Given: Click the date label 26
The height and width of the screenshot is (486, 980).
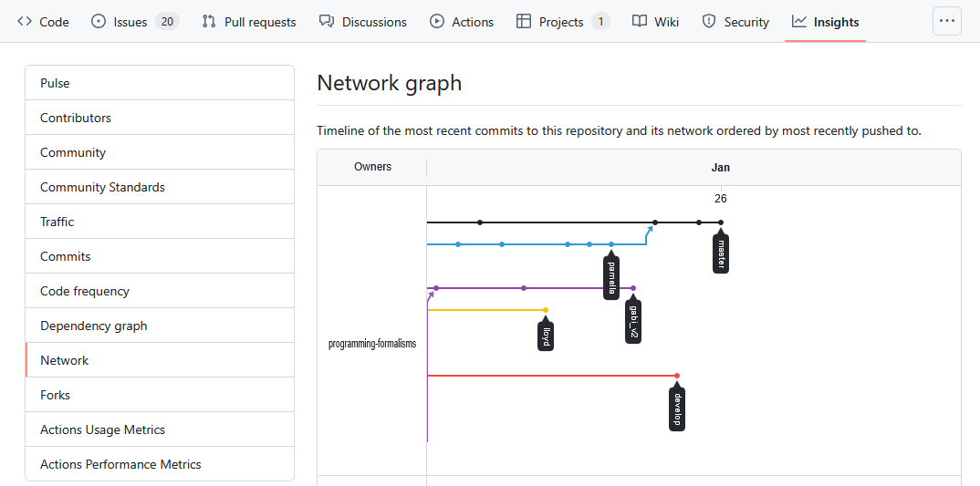Looking at the screenshot, I should click(721, 199).
